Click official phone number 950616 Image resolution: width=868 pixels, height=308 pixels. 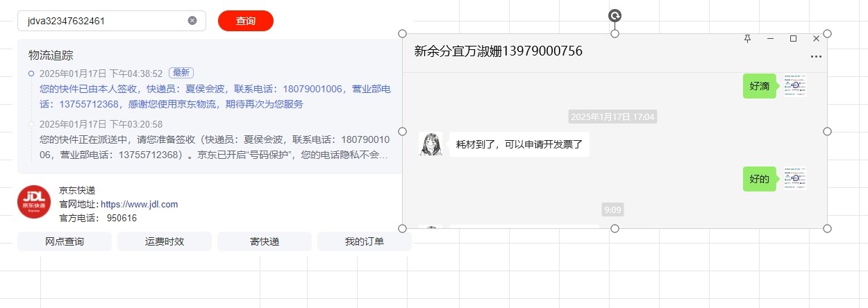(122, 218)
